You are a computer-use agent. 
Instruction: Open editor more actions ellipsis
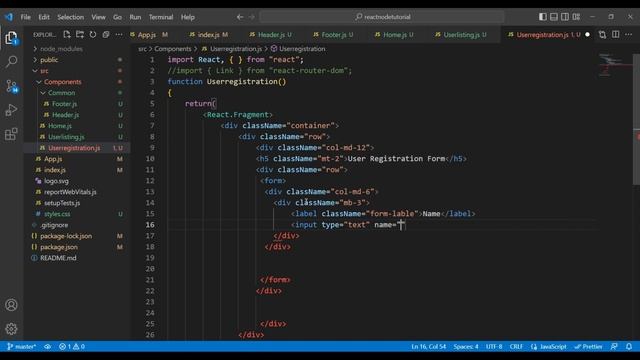tap(629, 35)
